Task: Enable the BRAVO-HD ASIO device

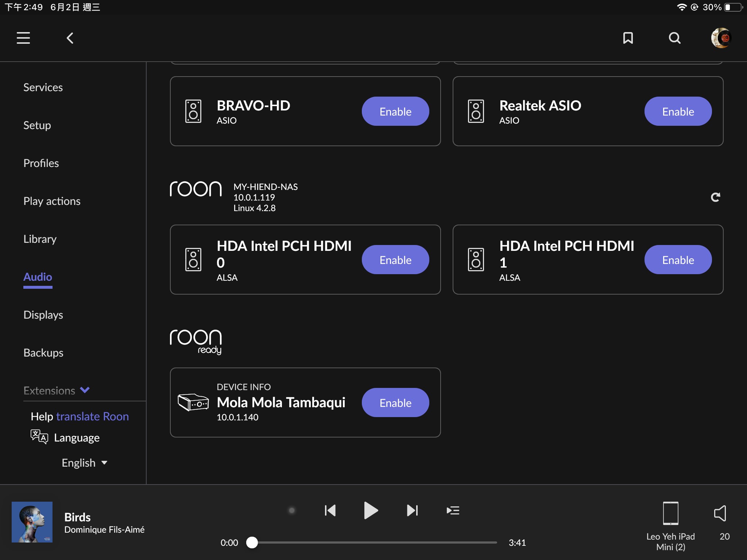Action: (x=395, y=111)
